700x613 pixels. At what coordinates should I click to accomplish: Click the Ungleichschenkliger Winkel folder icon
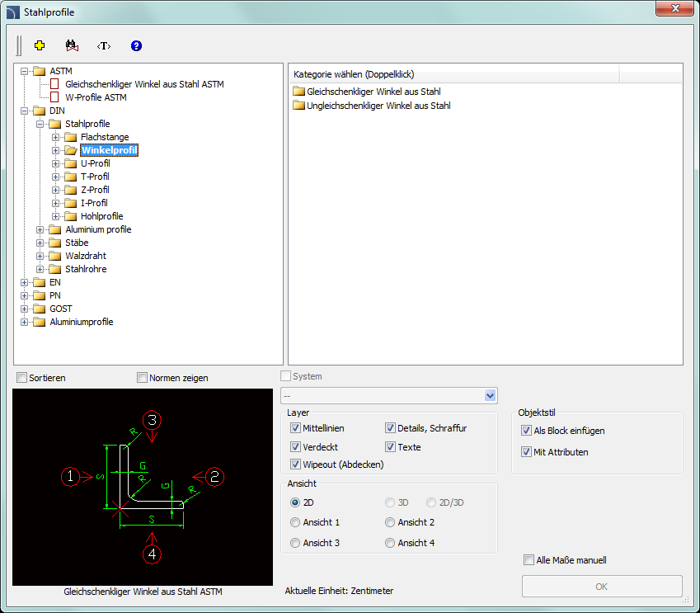pyautogui.click(x=298, y=106)
